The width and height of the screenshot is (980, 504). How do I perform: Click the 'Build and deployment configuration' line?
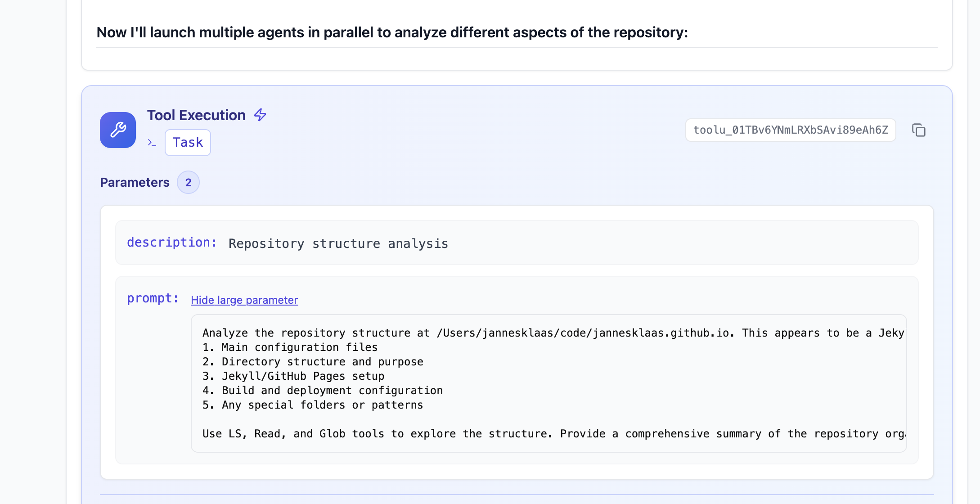[323, 391]
